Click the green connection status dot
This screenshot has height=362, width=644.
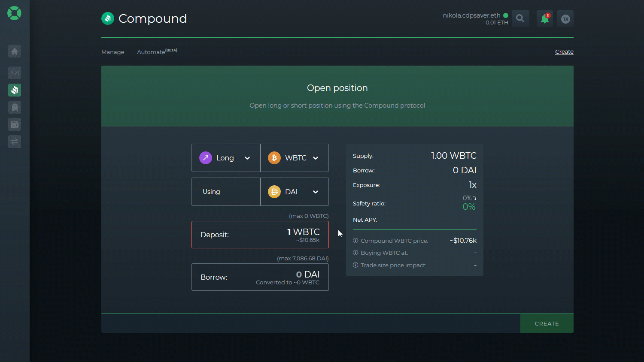[506, 15]
